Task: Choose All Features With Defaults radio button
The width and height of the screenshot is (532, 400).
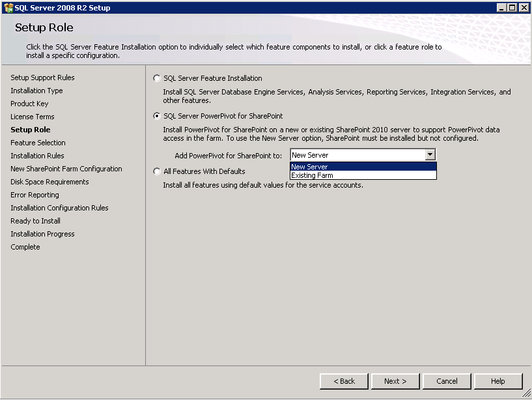Action: click(157, 171)
